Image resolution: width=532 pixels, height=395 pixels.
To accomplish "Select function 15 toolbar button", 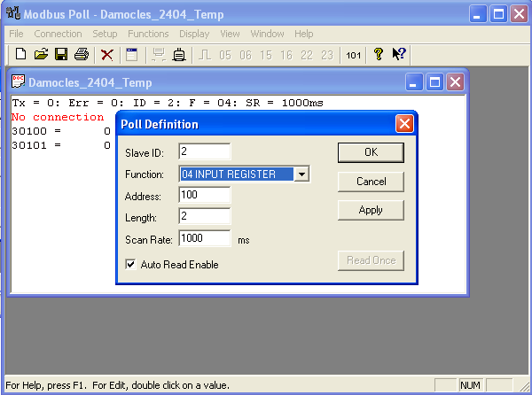I will (x=266, y=55).
